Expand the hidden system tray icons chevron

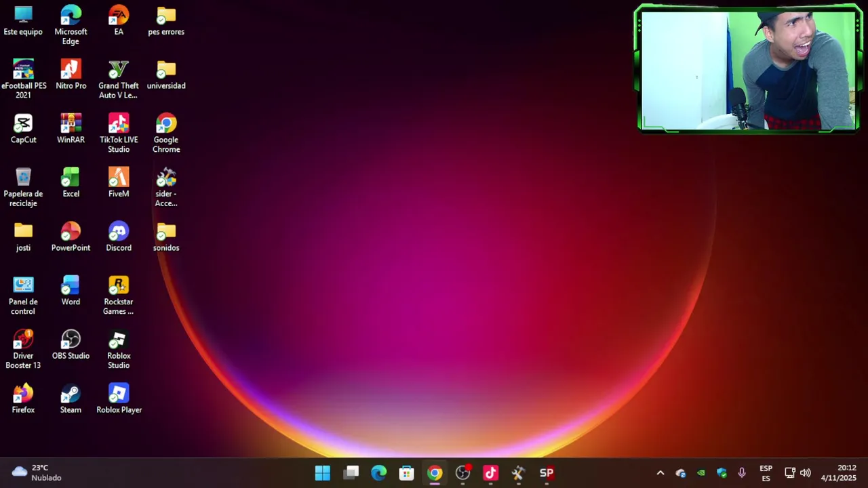[660, 473]
